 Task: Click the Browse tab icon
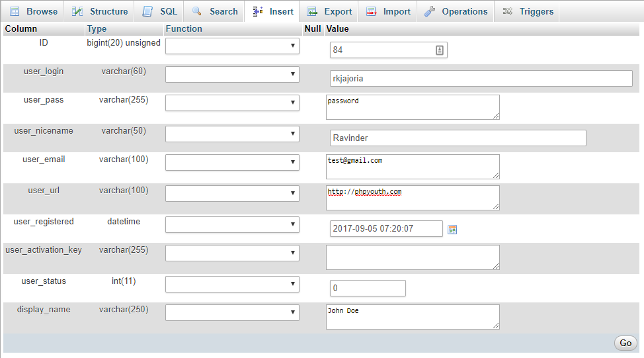click(x=15, y=11)
